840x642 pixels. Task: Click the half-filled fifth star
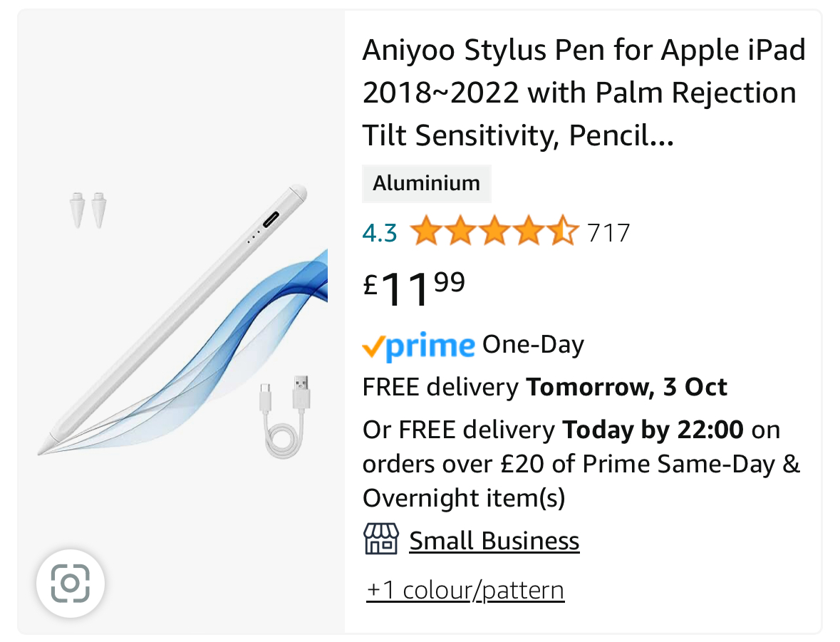coord(563,231)
